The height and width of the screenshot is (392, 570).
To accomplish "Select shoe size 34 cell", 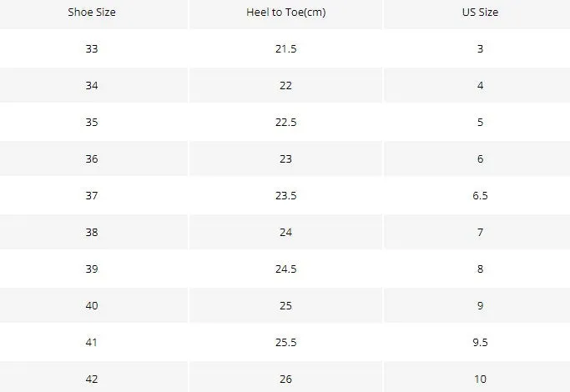I will (92, 85).
